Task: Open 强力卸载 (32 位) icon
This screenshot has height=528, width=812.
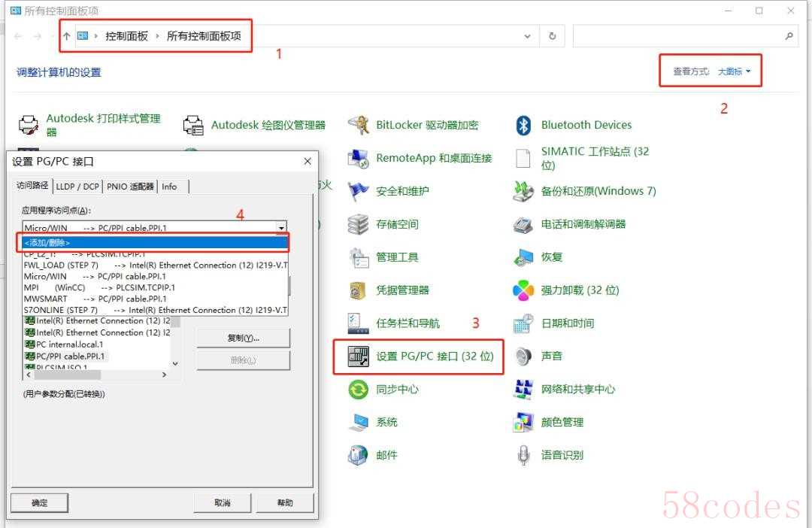Action: pos(523,290)
